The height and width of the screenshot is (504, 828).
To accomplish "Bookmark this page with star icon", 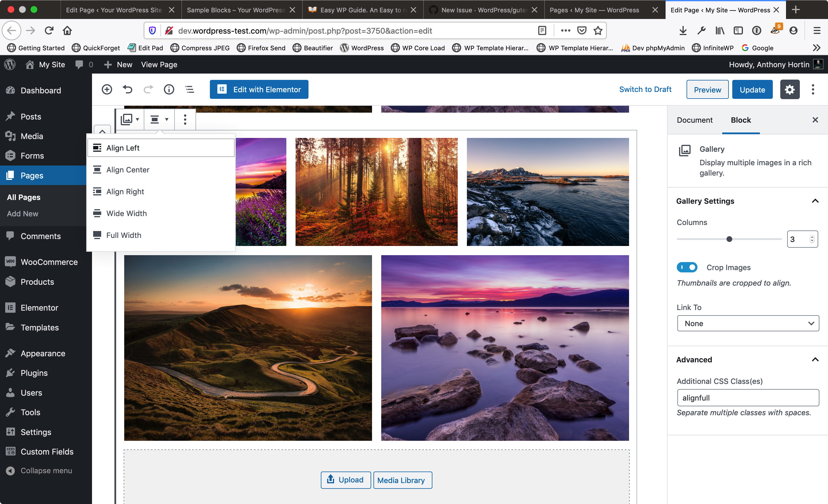I will click(x=598, y=30).
